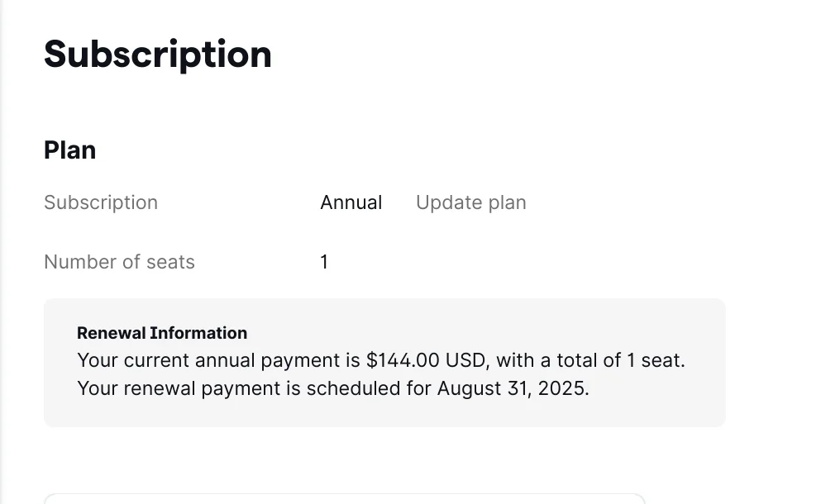Select the 'total of 1 seat' text
This screenshot has height=504, width=821.
619,360
